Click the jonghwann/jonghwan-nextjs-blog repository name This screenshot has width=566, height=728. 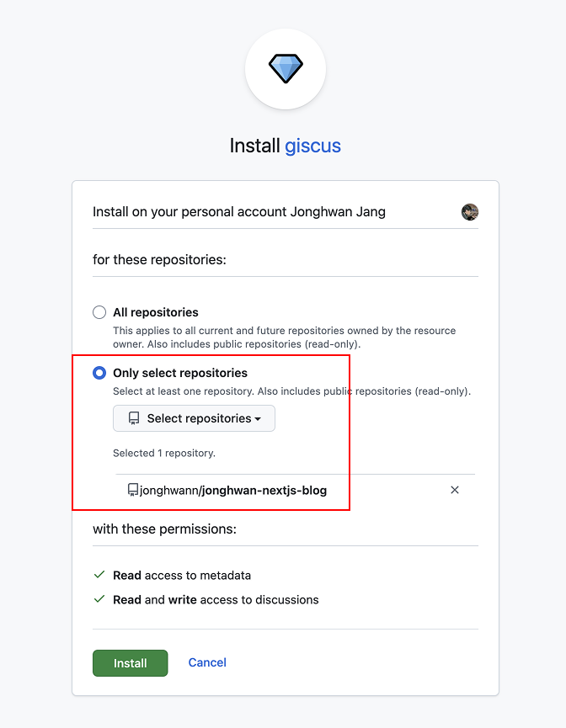[233, 490]
